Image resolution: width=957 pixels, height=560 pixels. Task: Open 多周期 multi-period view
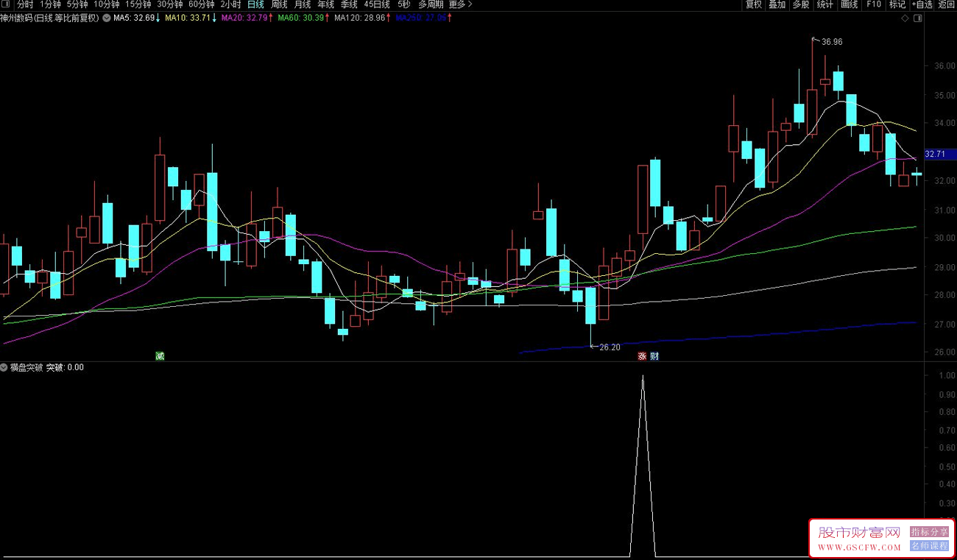[431, 4]
